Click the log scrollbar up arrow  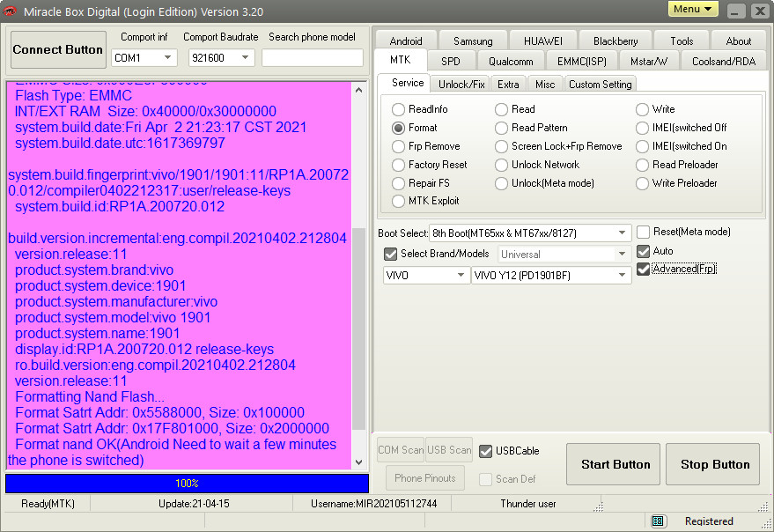[359, 90]
